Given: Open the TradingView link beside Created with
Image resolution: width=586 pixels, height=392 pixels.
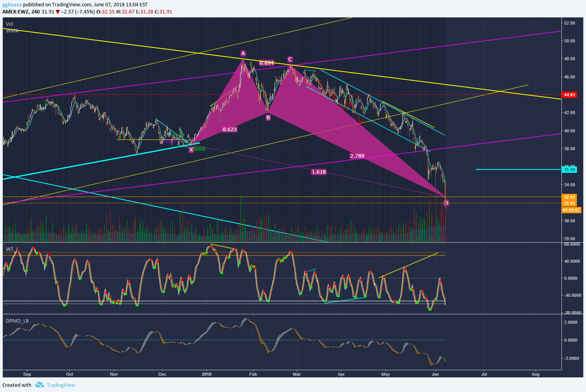Looking at the screenshot, I should pos(61,385).
